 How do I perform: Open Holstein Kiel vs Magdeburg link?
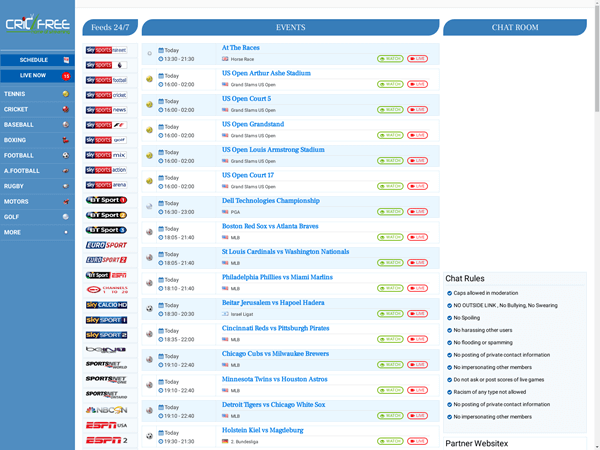click(262, 430)
